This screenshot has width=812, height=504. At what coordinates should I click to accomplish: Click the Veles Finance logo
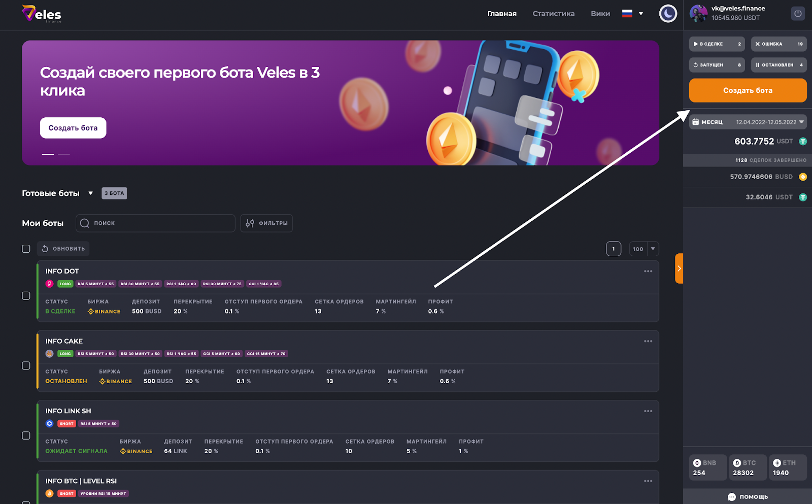coord(42,14)
